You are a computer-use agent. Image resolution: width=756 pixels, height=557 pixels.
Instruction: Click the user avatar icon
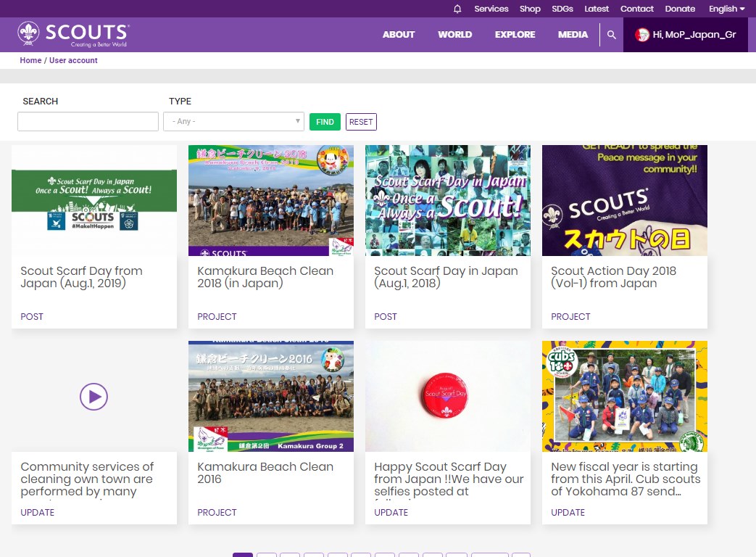pyautogui.click(x=642, y=35)
